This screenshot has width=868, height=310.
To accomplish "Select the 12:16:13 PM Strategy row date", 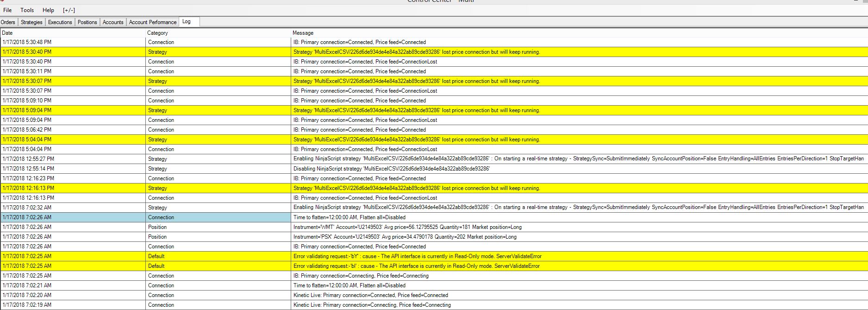I will tap(28, 188).
